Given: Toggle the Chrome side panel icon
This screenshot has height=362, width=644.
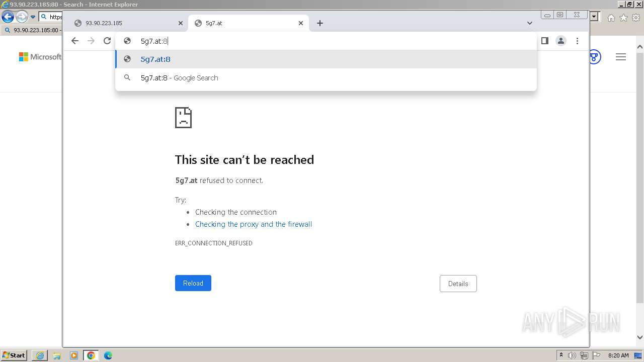Looking at the screenshot, I should [x=544, y=41].
